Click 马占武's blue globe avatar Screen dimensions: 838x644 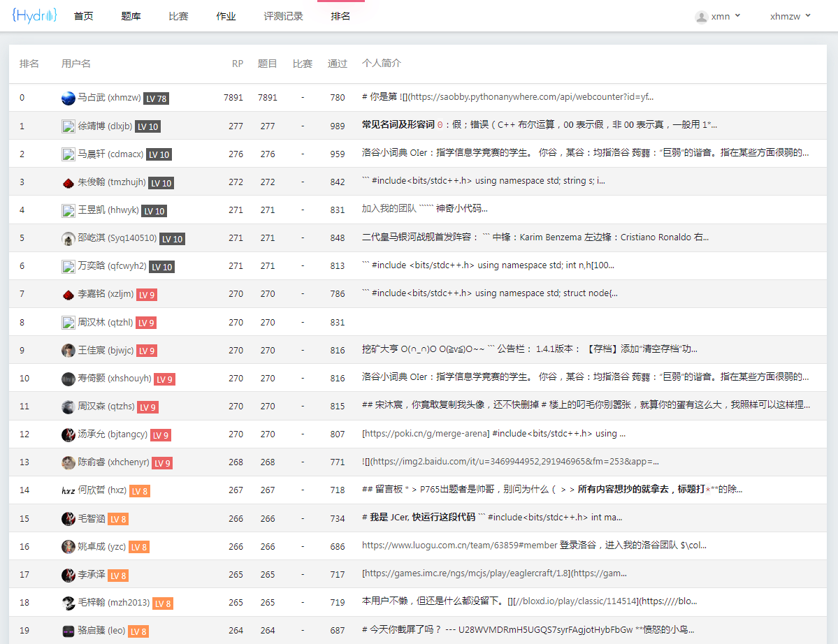coord(68,98)
